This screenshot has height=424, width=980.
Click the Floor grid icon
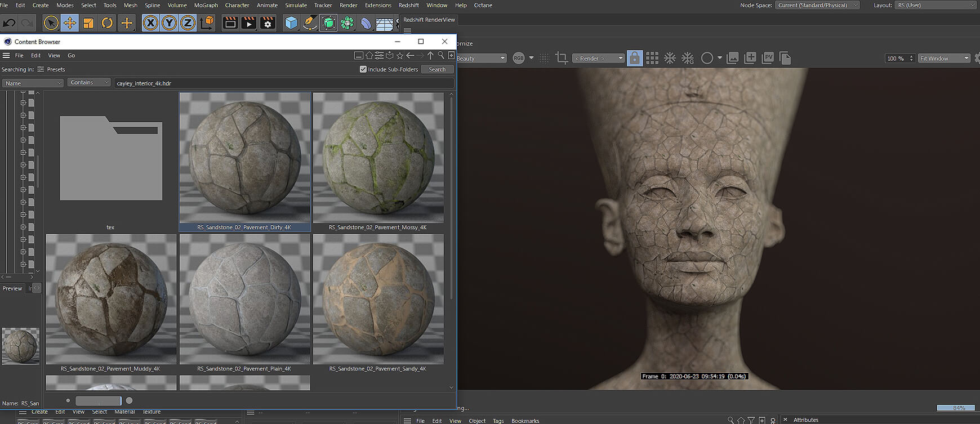tap(385, 24)
